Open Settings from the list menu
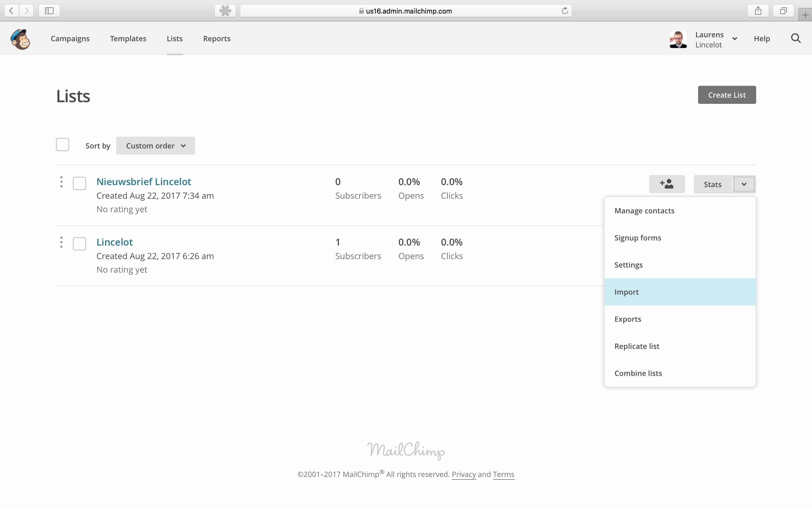 click(x=680, y=265)
